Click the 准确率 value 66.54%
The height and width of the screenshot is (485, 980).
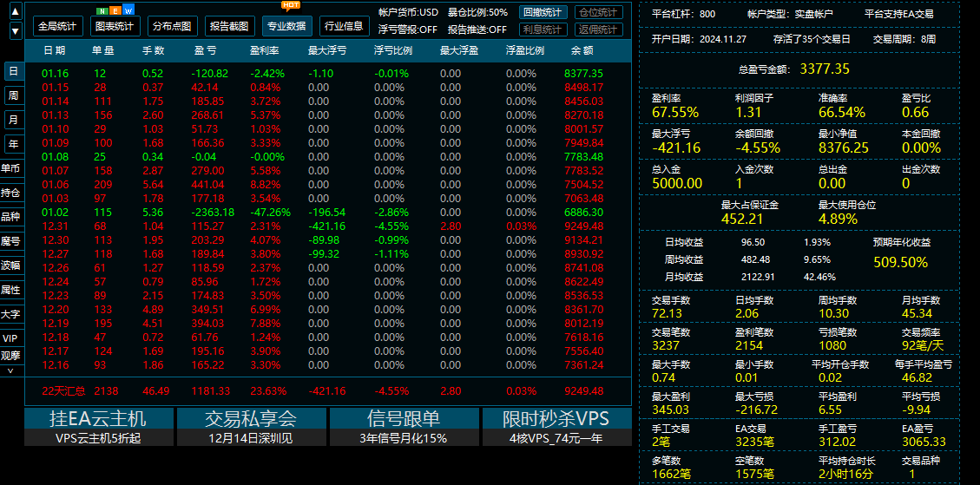842,113
